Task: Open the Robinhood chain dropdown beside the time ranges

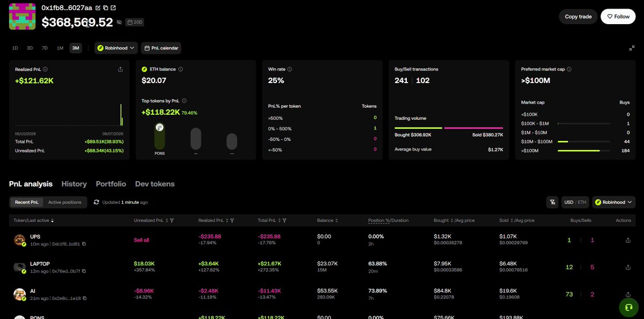Action: [116, 48]
